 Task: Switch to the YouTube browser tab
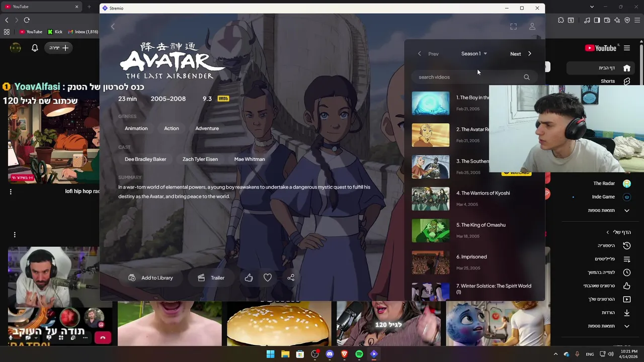point(42,7)
